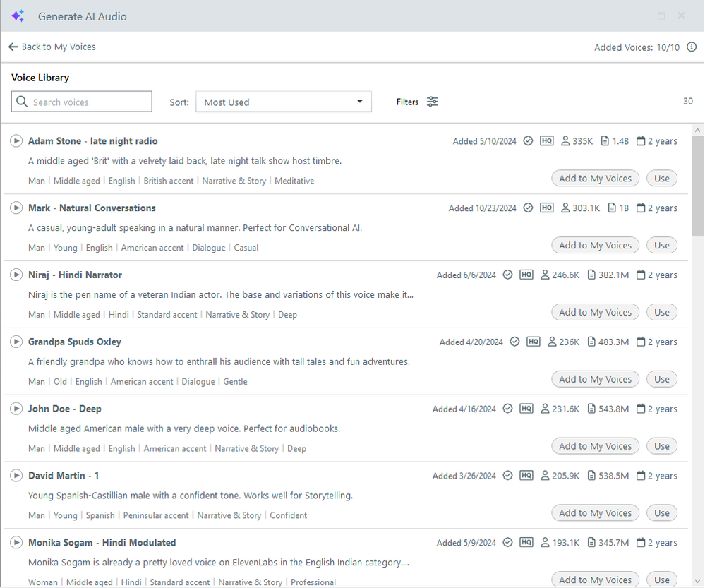Preview the David Martin - 1 voice
The width and height of the screenshot is (705, 588).
point(16,476)
